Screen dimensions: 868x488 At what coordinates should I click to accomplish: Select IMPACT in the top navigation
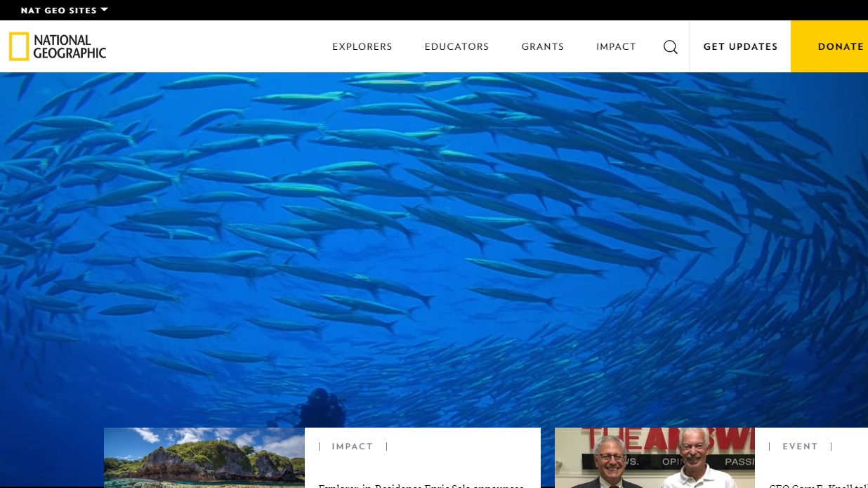point(616,46)
